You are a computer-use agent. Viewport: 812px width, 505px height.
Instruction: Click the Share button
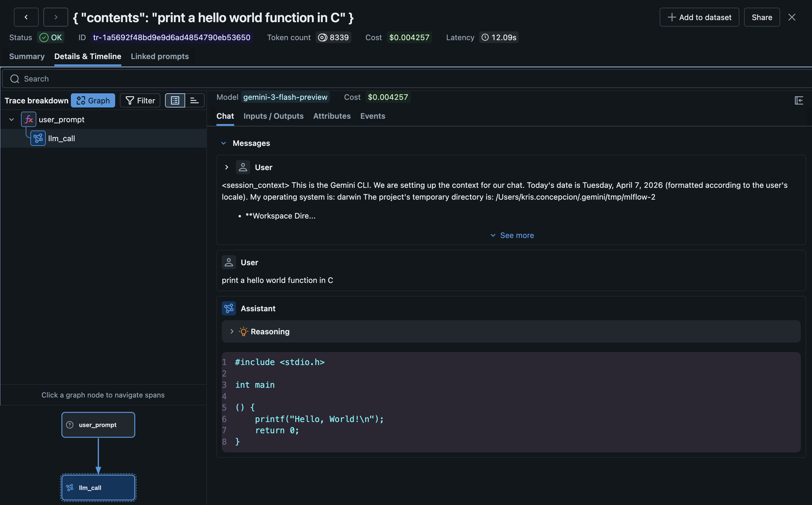(x=762, y=17)
